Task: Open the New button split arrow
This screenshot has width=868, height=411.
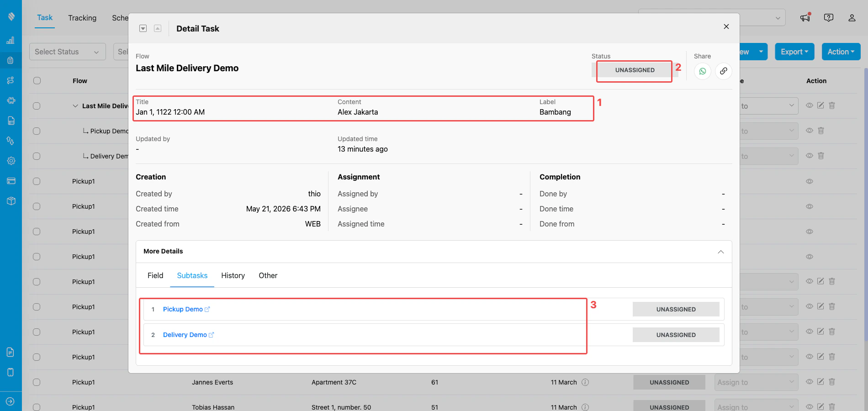Action: (761, 52)
